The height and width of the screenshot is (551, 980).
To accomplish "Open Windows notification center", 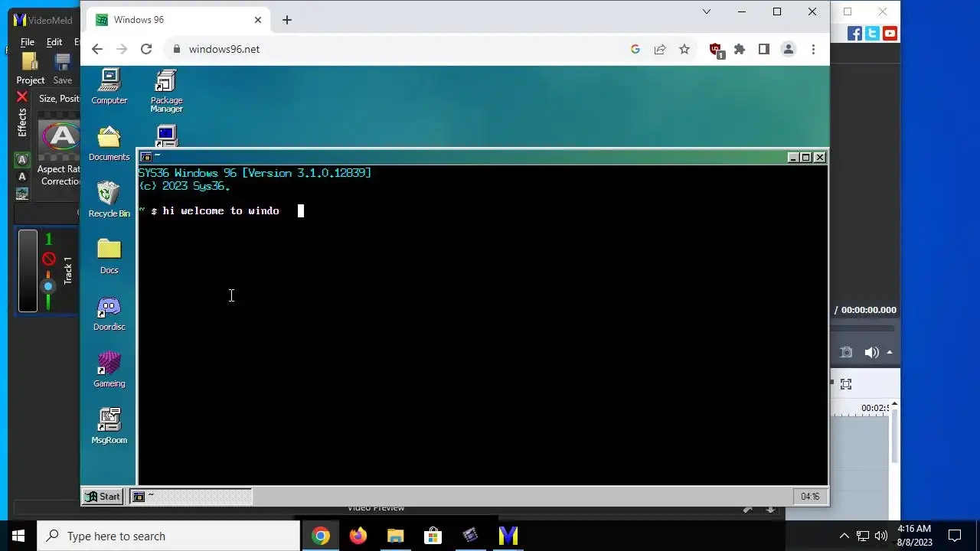I will pyautogui.click(x=955, y=536).
